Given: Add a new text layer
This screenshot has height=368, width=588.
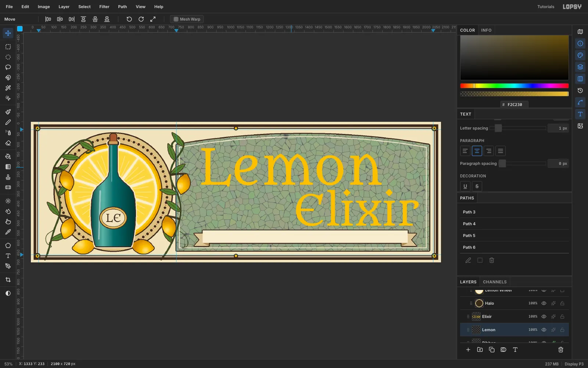Looking at the screenshot, I should pos(515,350).
